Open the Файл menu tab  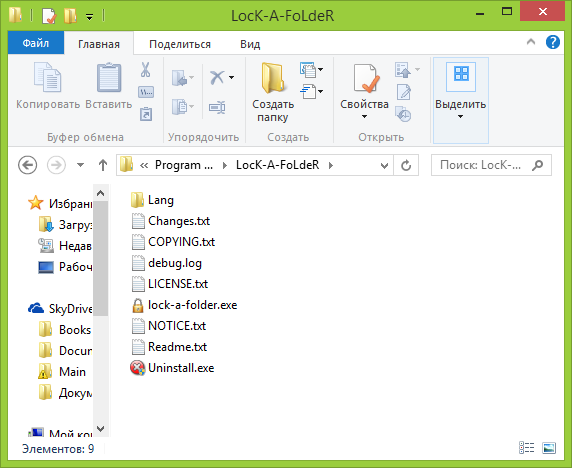tap(36, 43)
